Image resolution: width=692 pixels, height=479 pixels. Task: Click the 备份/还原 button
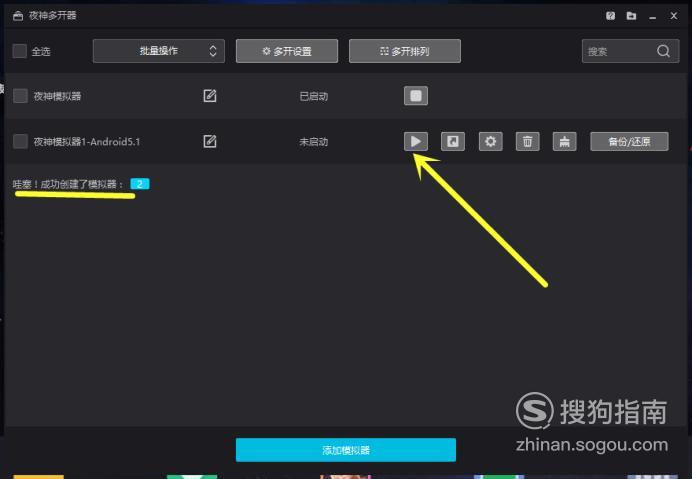(x=629, y=141)
